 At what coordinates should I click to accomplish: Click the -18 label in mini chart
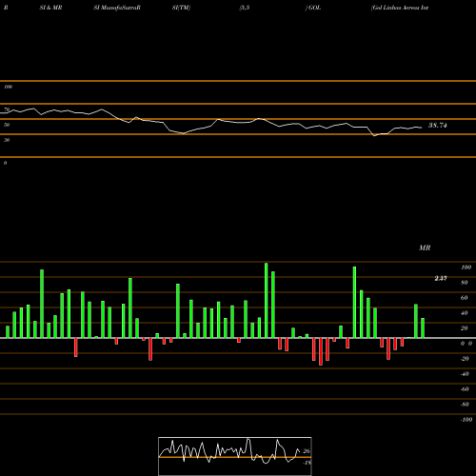(x=307, y=463)
